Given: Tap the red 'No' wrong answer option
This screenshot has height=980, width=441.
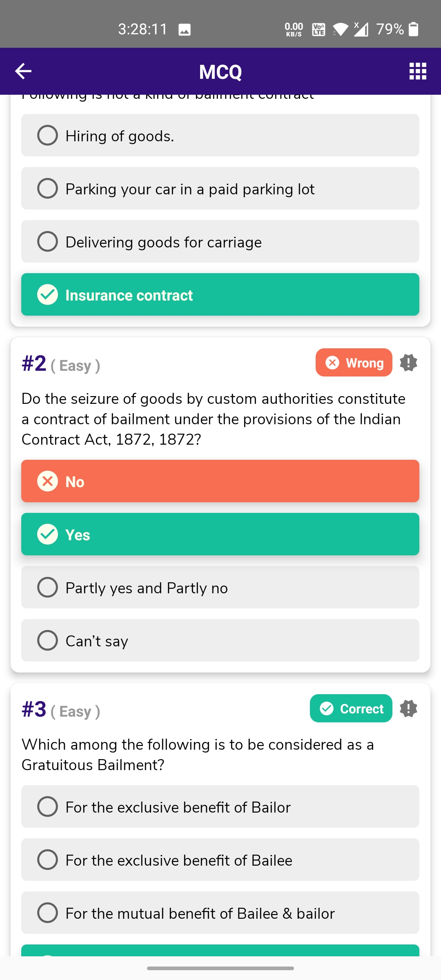Looking at the screenshot, I should (x=220, y=481).
